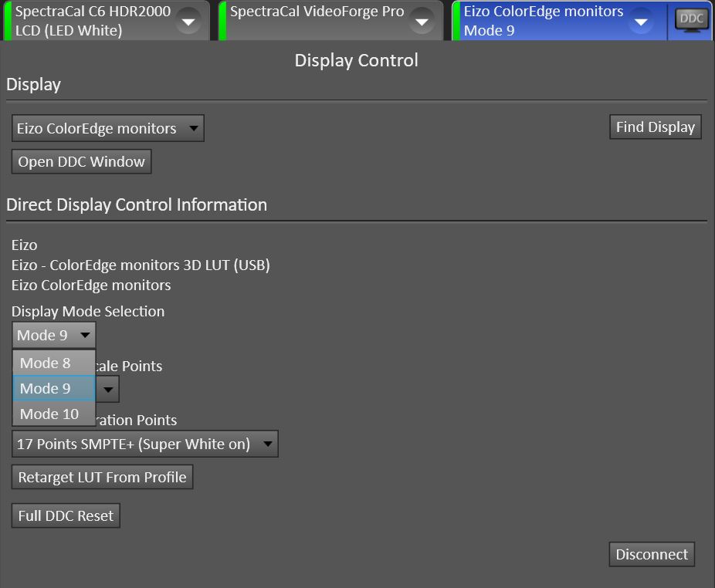The width and height of the screenshot is (715, 588).
Task: Click the Display Mode Selection label
Action: [x=88, y=311]
